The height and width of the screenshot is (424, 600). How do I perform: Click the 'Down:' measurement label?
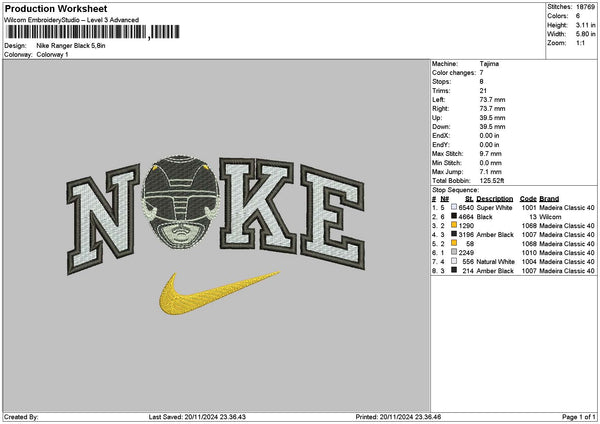(x=441, y=127)
